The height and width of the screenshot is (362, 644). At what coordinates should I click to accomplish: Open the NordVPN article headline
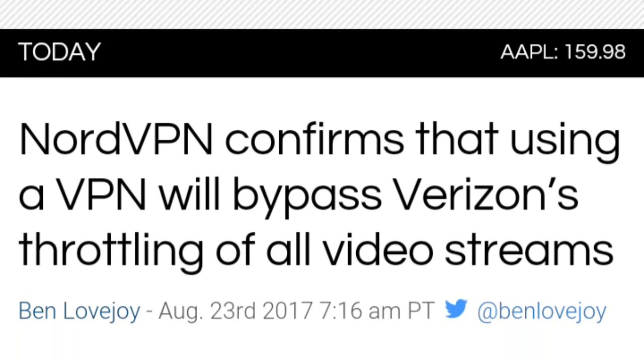point(319,195)
